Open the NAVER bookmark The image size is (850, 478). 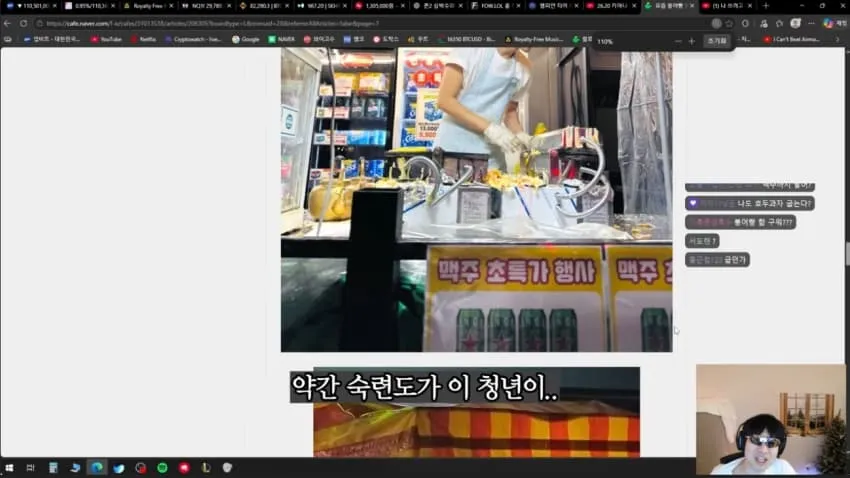pyautogui.click(x=282, y=40)
